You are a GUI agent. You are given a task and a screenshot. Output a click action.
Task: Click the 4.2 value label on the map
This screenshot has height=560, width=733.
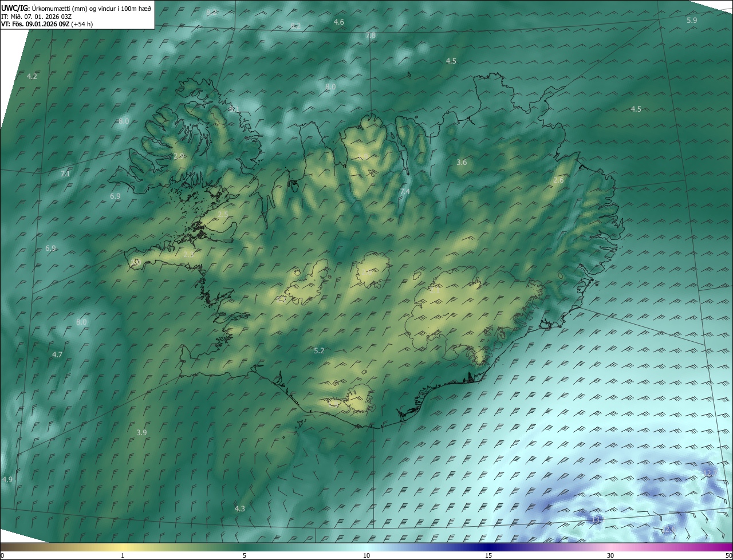click(32, 77)
